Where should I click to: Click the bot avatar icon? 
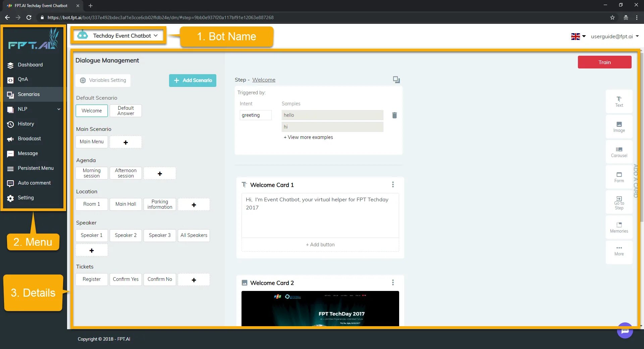[83, 35]
